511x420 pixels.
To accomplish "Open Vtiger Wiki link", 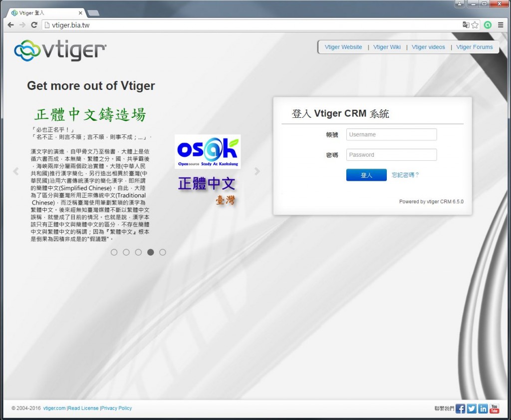I will (x=387, y=47).
